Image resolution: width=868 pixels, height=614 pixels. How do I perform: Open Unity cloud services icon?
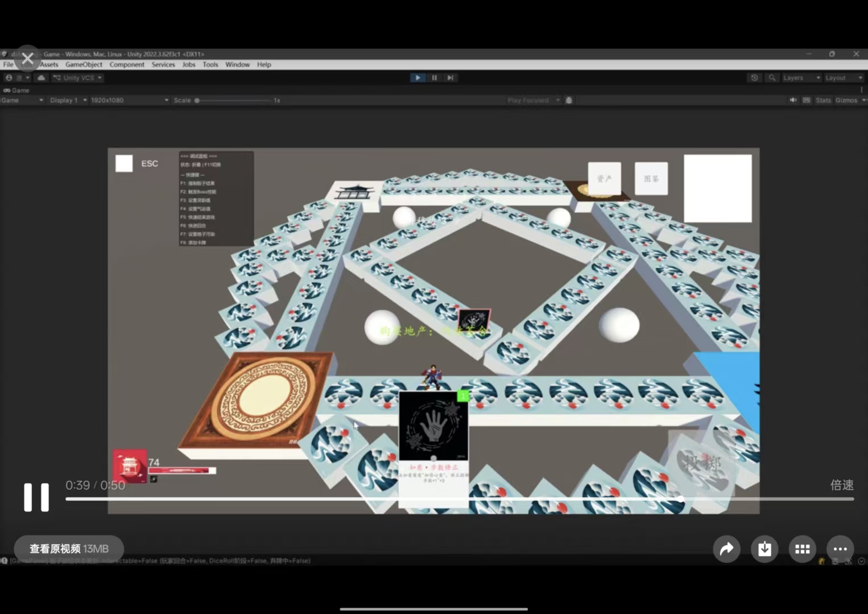click(41, 78)
